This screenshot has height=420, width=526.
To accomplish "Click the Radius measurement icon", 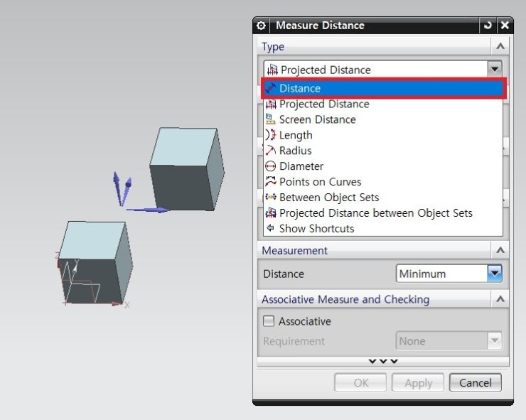I will tap(270, 151).
